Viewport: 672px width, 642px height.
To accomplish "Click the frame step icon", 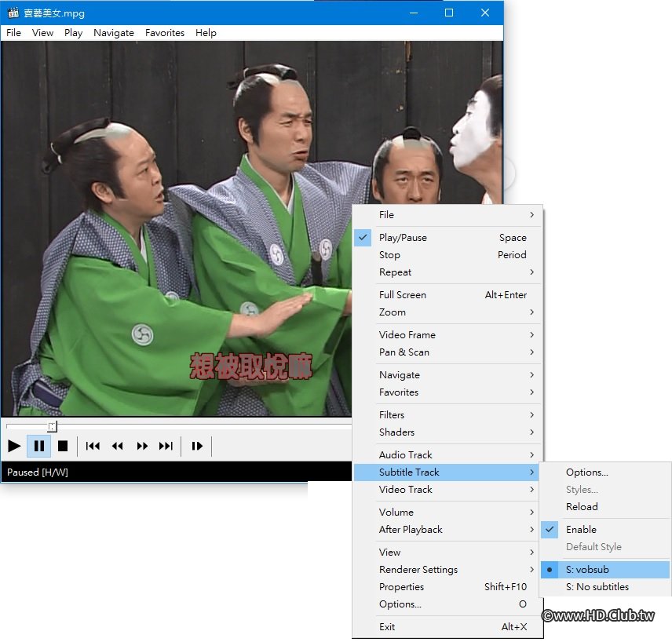I will 197,446.
